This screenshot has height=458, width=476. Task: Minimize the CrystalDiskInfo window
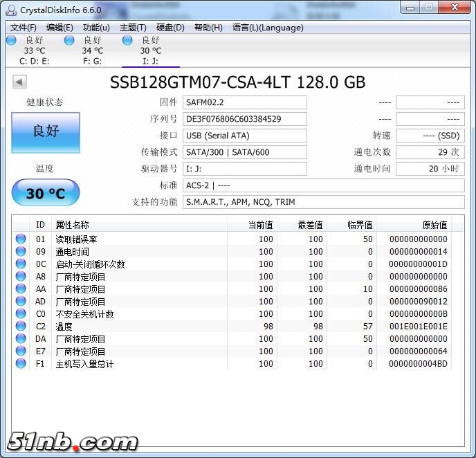point(410,8)
